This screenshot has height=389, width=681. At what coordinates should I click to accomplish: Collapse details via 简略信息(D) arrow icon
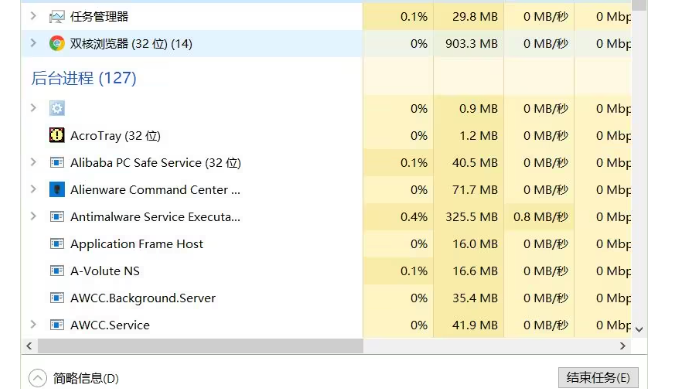pyautogui.click(x=37, y=378)
